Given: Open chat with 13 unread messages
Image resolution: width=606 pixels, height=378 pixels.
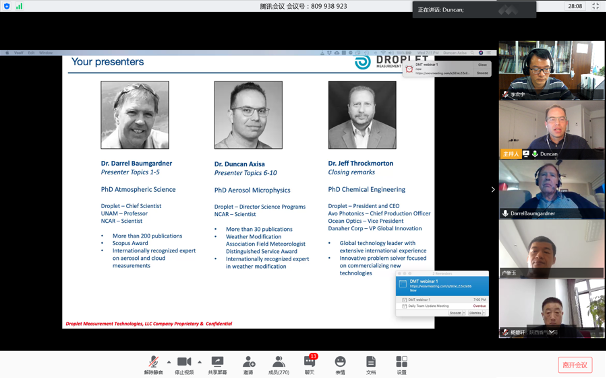Looking at the screenshot, I should pyautogui.click(x=310, y=365).
